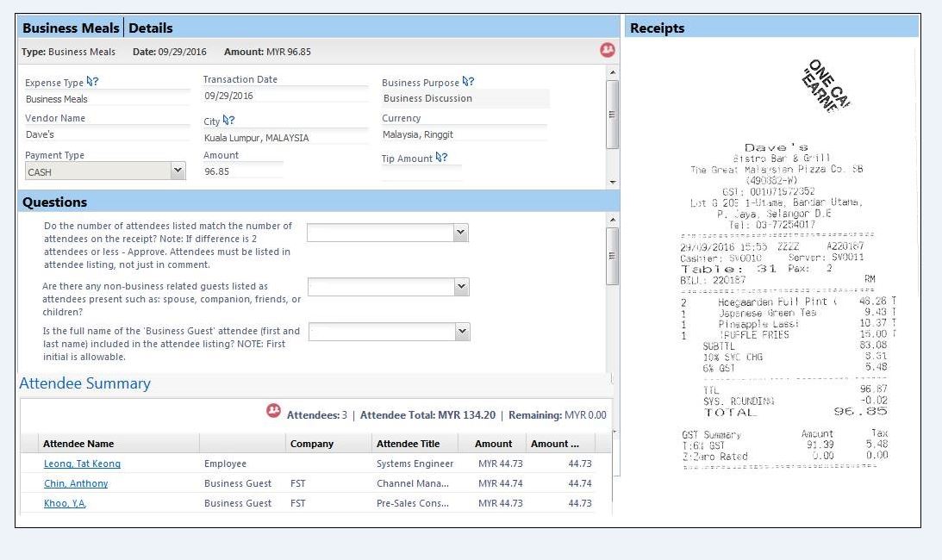Click the help icon next to City
The width and height of the screenshot is (942, 560).
pyautogui.click(x=228, y=121)
